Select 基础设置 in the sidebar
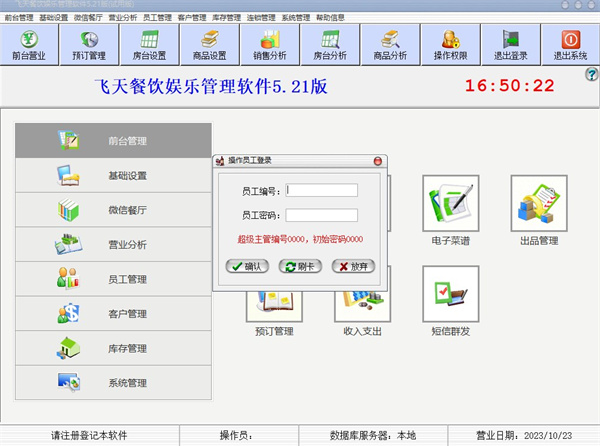Viewport: 600px width, 446px height. pyautogui.click(x=113, y=175)
